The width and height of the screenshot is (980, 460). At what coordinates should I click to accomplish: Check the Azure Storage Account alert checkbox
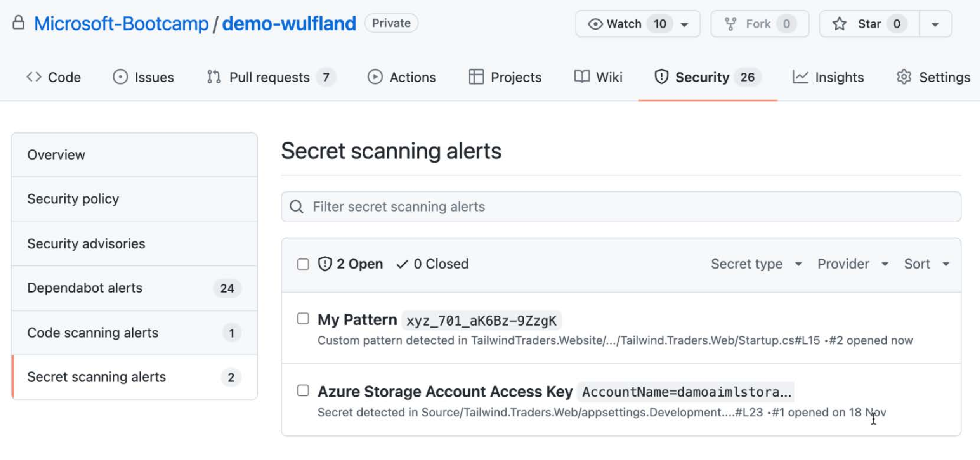click(x=303, y=391)
